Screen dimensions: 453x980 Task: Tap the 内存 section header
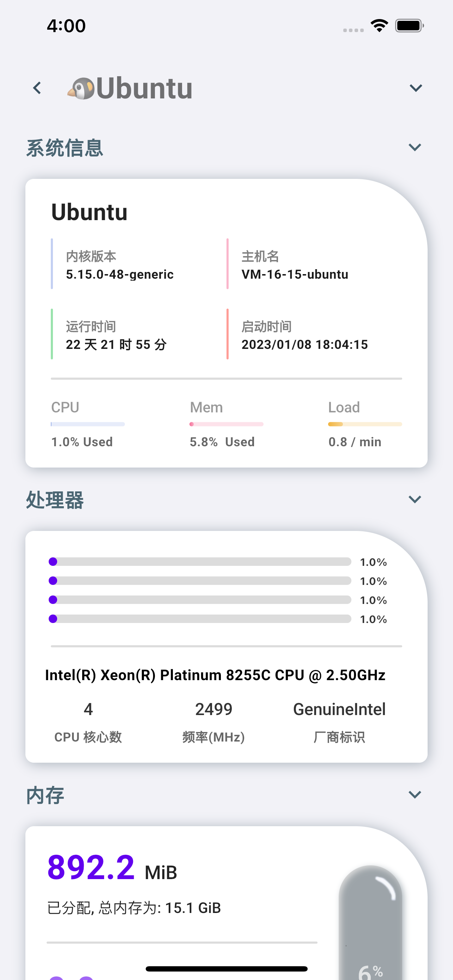45,794
